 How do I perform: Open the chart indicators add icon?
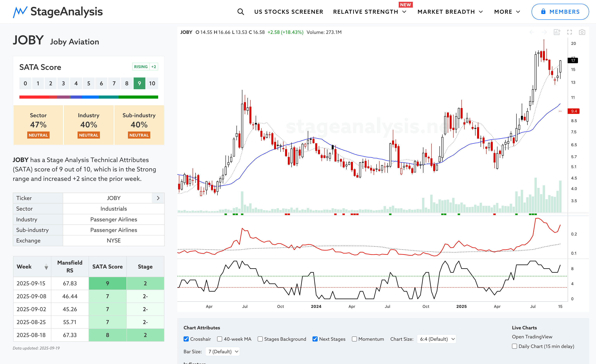click(x=557, y=32)
